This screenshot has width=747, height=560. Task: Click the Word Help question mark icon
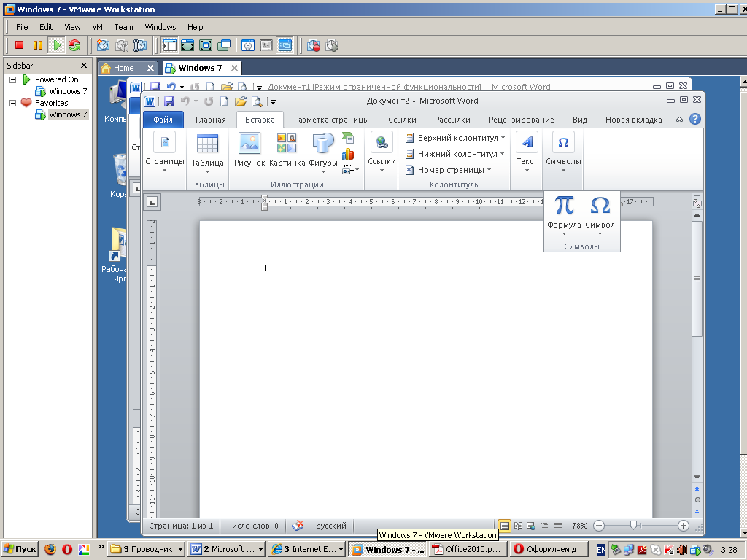click(695, 119)
